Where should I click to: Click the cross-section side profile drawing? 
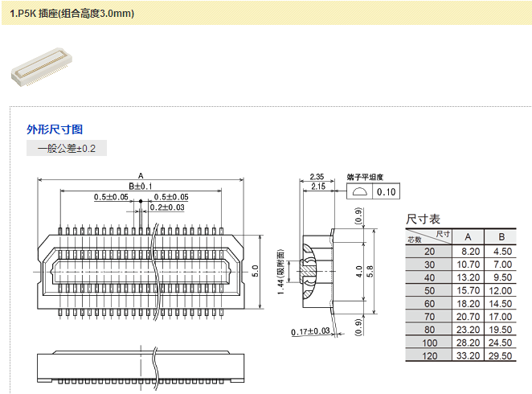point(316,271)
